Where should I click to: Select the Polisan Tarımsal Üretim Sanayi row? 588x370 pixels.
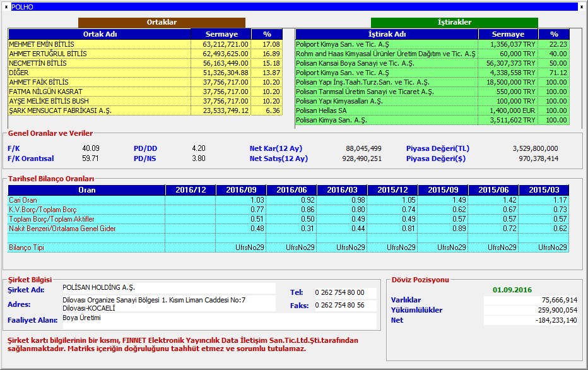coord(432,92)
